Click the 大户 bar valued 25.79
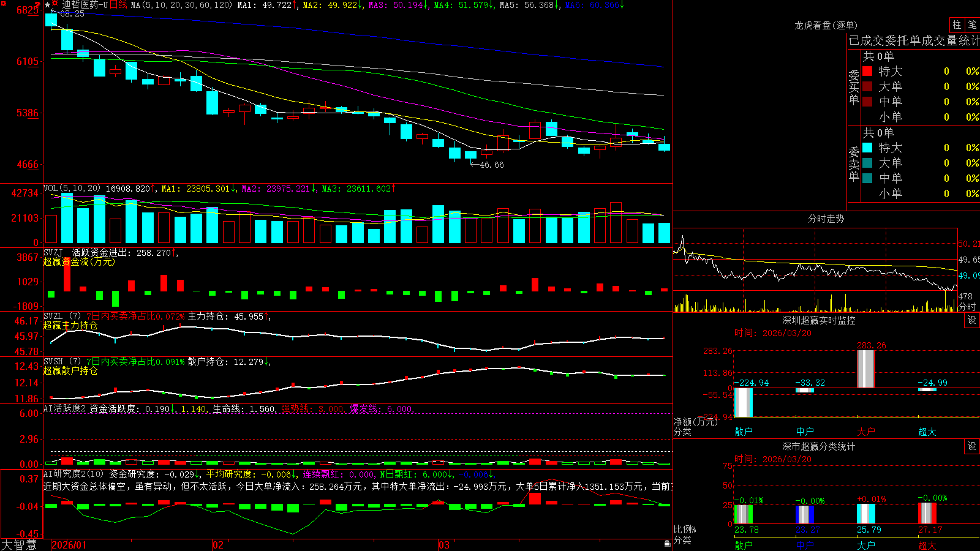 coord(866,514)
